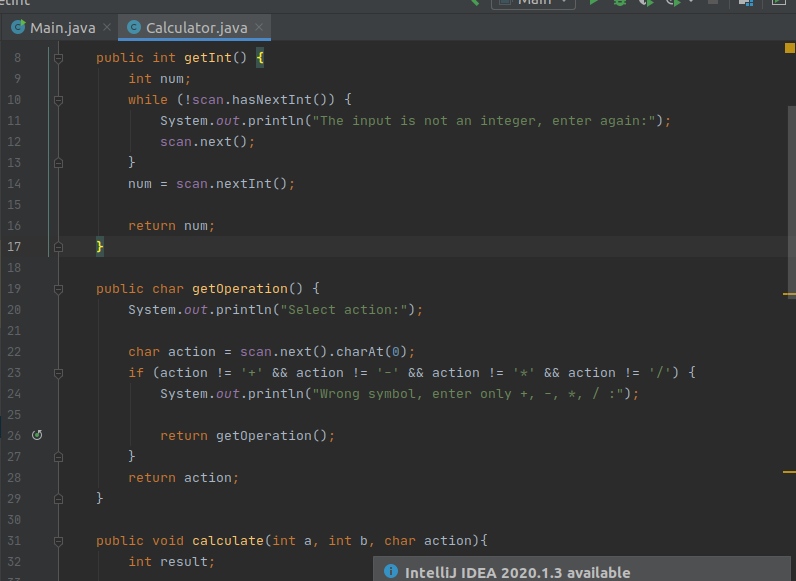
Task: Click hasNextInt in the while condition
Action: [x=272, y=100]
